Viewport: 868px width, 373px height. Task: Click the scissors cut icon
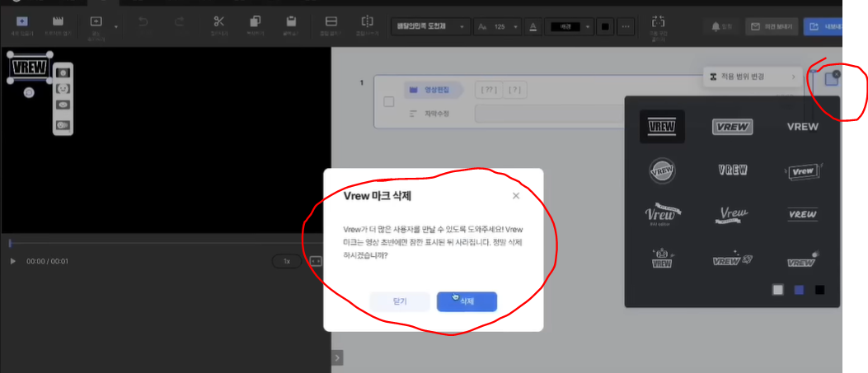[218, 21]
